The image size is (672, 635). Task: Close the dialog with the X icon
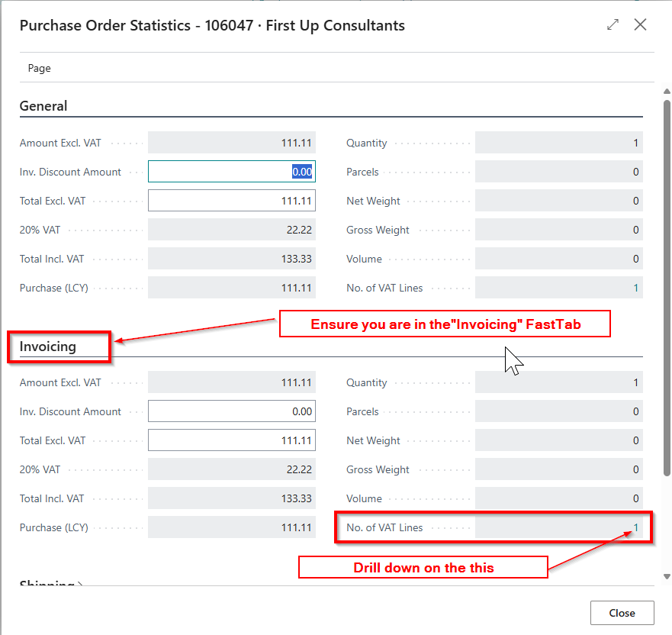[640, 24]
